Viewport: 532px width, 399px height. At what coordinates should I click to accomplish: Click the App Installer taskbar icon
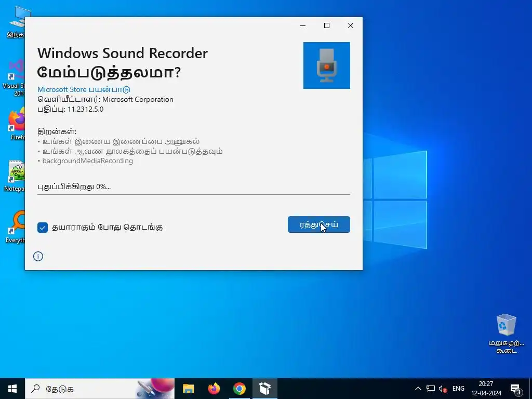point(264,389)
